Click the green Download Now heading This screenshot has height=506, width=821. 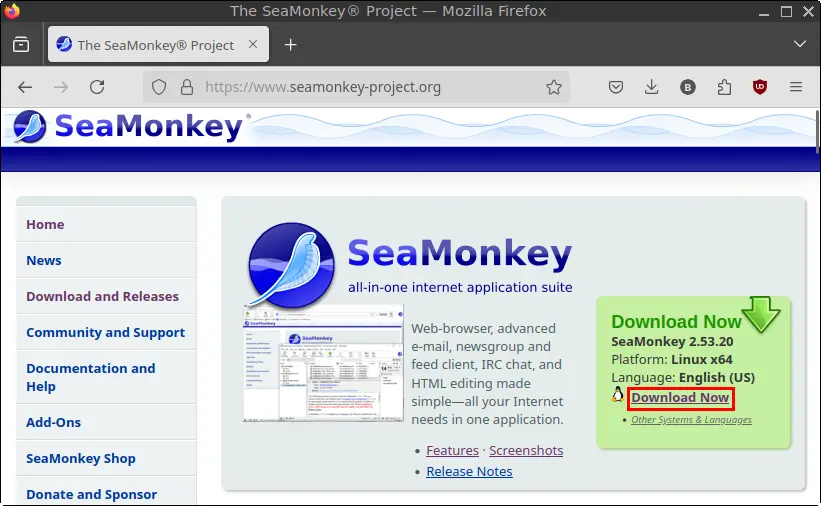tap(676, 321)
